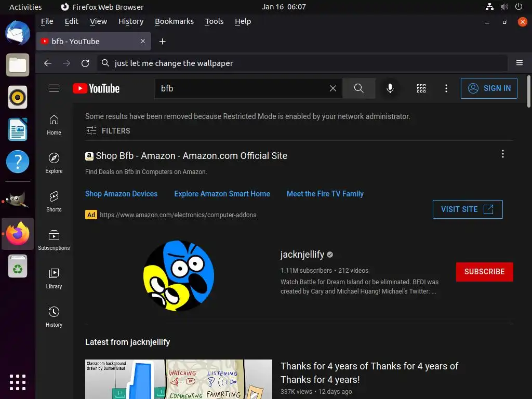Go to Home in sidebar
Screen dimensions: 532x399
pos(54,125)
